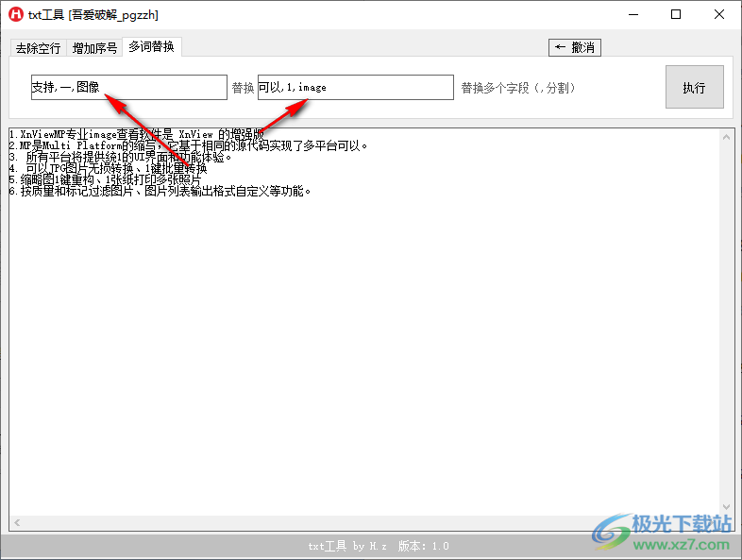Minimize the txt工具 window

coord(633,15)
